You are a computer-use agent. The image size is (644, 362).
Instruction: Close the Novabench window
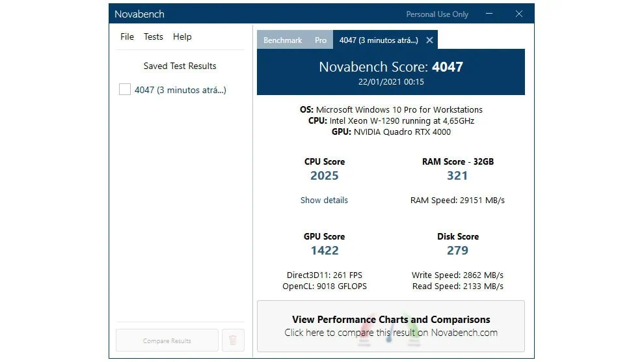[x=519, y=14]
